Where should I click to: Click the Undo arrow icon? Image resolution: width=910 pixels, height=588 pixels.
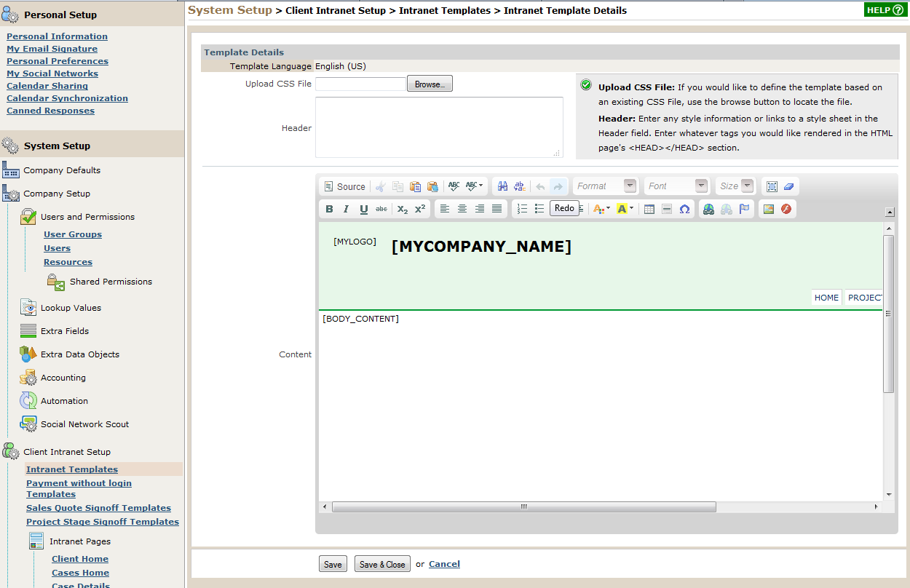click(540, 186)
